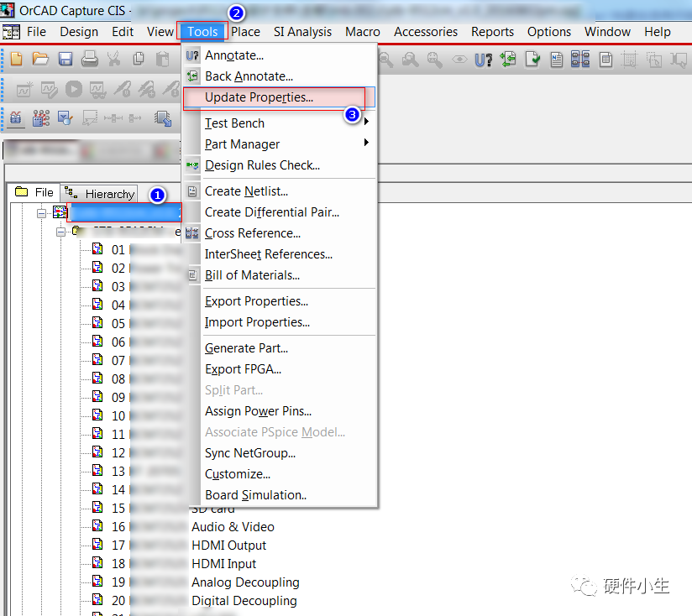Select Assign Power Pins menu entry
The height and width of the screenshot is (616, 692).
[280, 411]
